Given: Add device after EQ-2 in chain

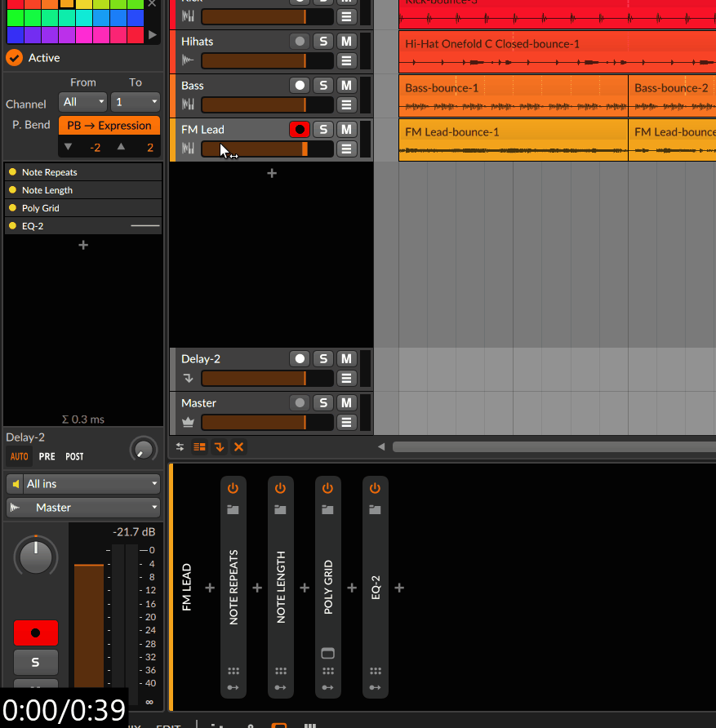Looking at the screenshot, I should point(399,588).
